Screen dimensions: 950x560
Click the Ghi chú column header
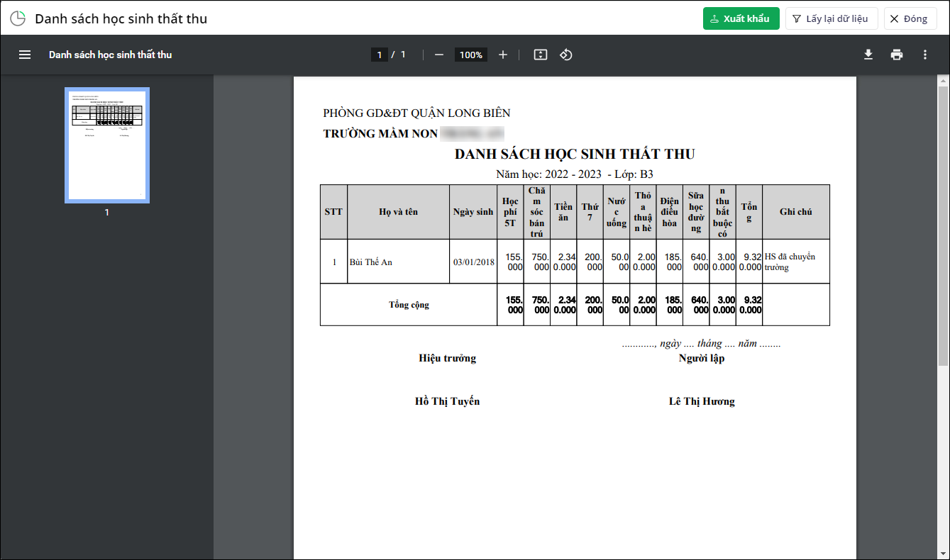coord(796,212)
